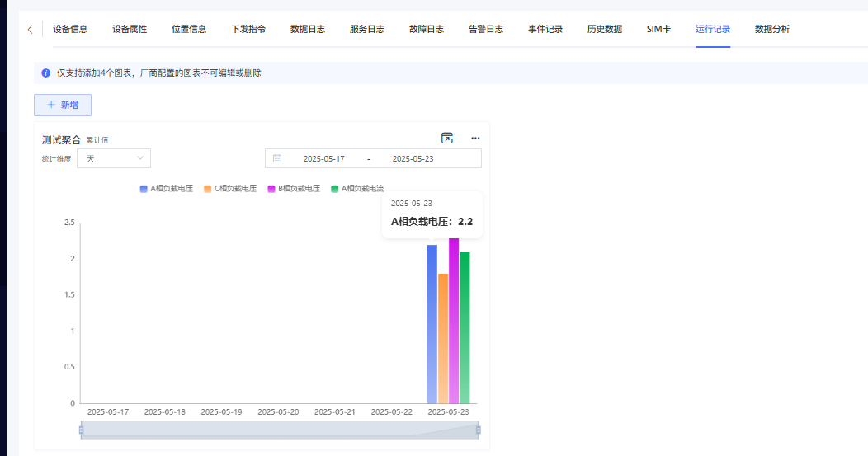This screenshot has width=868, height=456.
Task: Open the chart's three-dot more menu
Action: point(475,138)
